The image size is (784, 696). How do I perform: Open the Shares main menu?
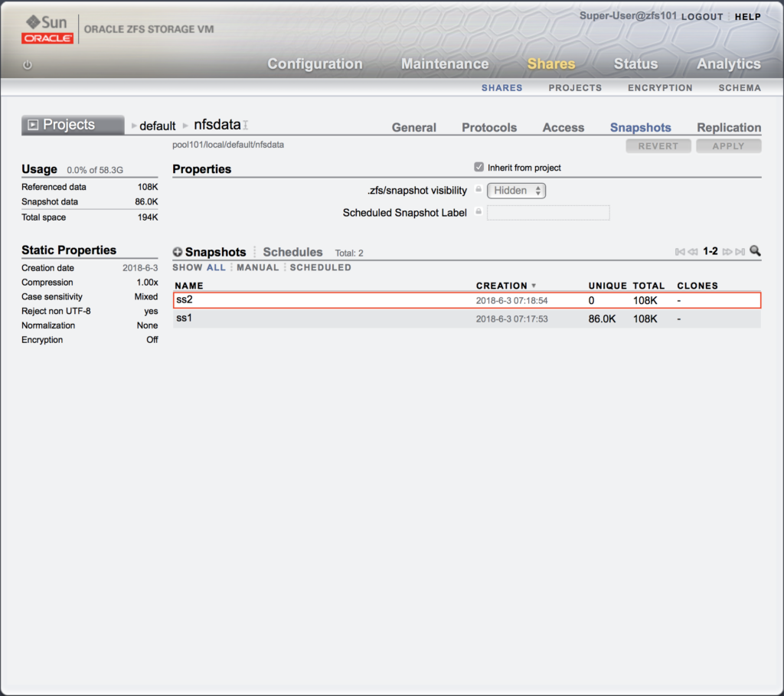pos(551,64)
